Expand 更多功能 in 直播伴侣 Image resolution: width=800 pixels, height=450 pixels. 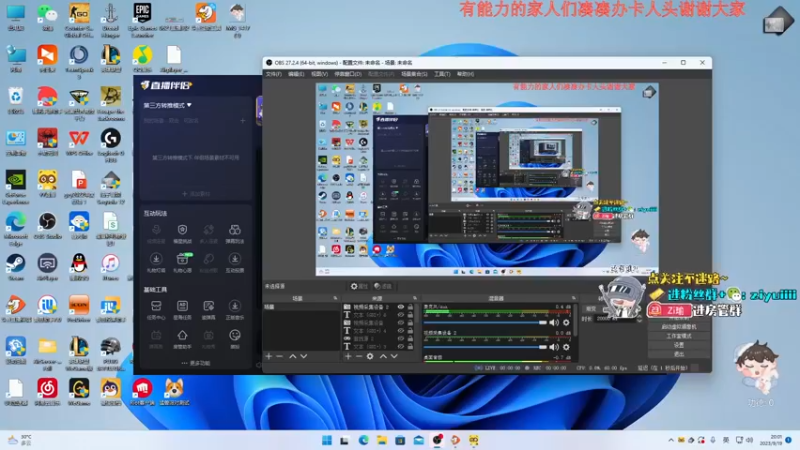tap(196, 363)
